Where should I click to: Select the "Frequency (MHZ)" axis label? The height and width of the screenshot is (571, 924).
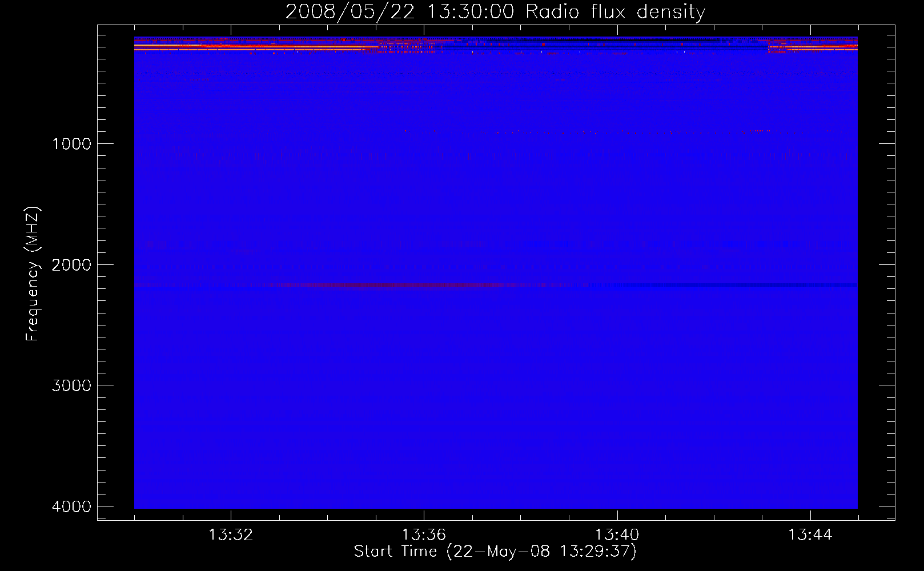tap(33, 275)
